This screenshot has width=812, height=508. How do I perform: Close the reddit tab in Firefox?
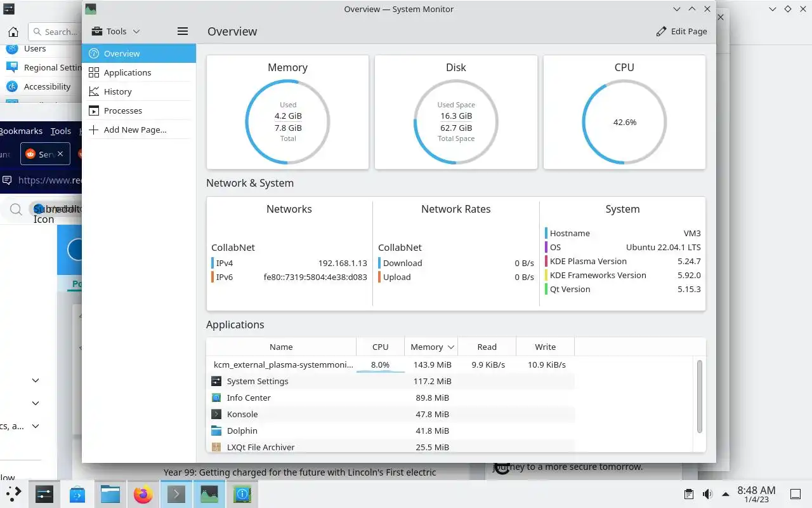tap(60, 154)
